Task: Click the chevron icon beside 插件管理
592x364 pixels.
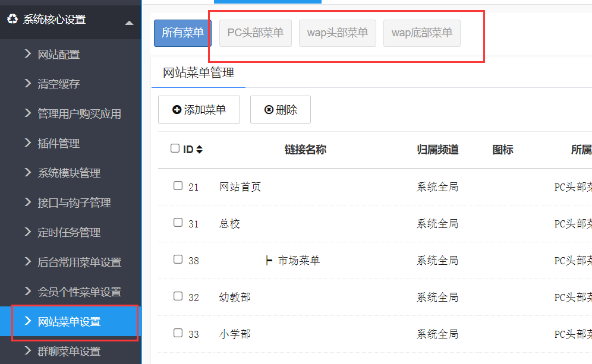Action: 28,143
